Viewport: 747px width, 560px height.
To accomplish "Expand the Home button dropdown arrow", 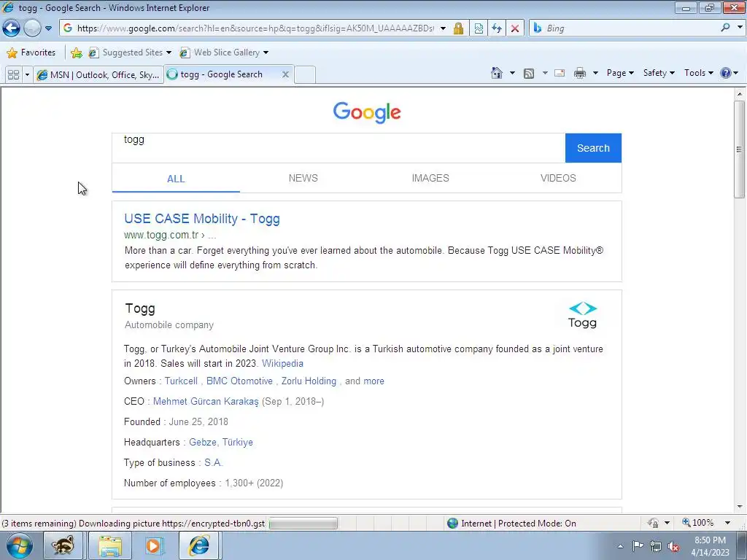I will tap(512, 73).
